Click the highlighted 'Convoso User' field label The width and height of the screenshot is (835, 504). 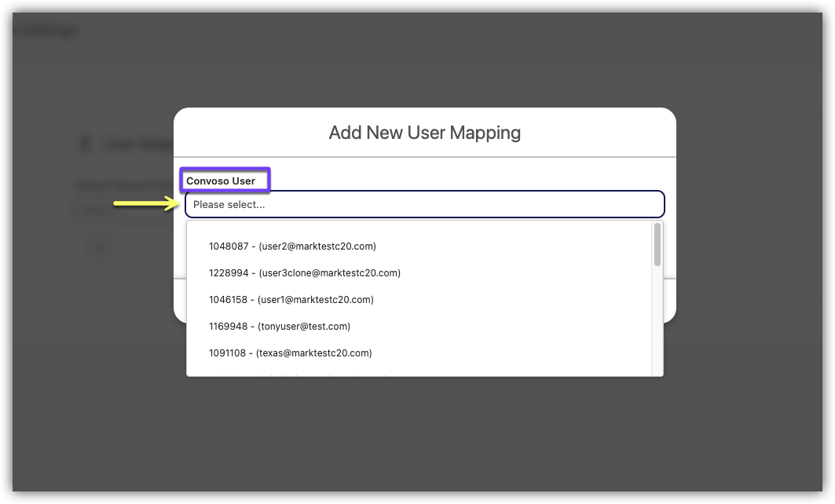[221, 181]
